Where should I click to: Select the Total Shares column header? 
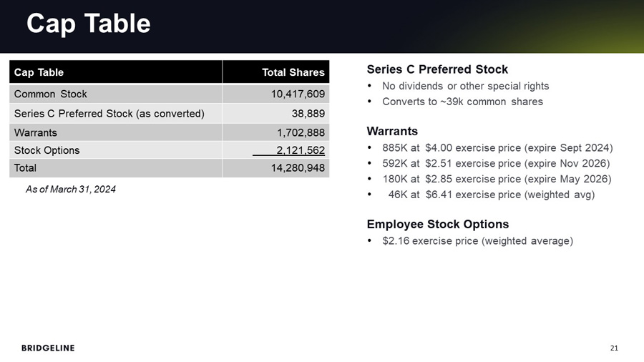[293, 72]
